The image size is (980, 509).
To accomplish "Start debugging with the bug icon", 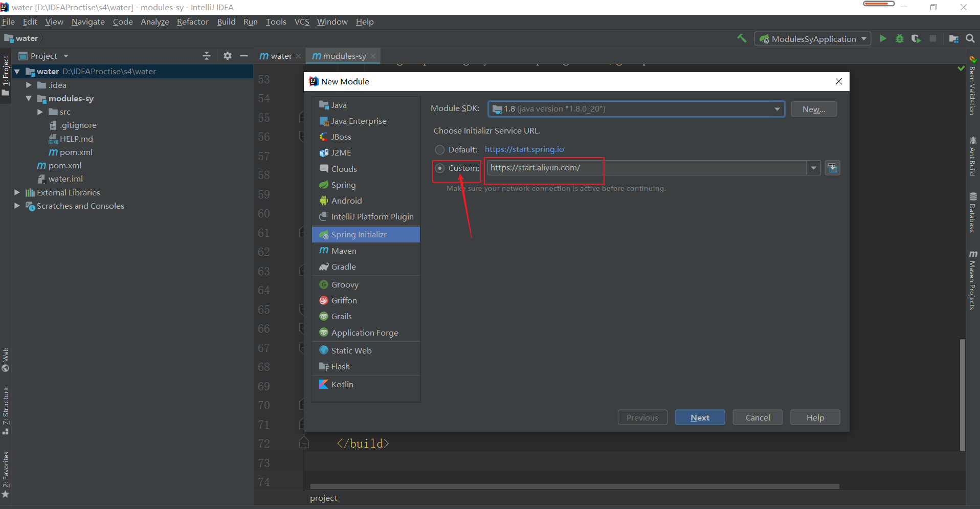I will tap(899, 38).
